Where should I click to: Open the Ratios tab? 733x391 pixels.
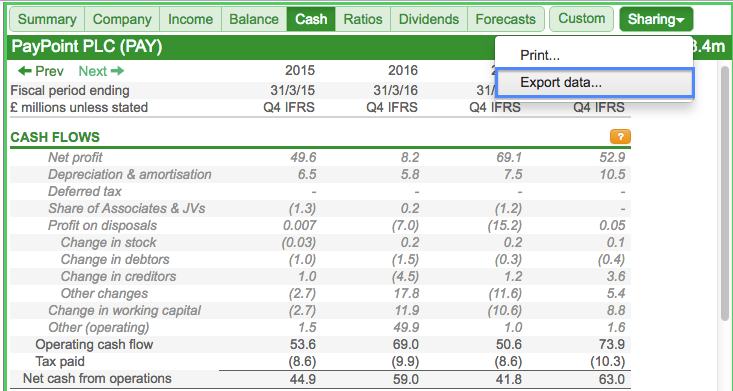(x=363, y=19)
